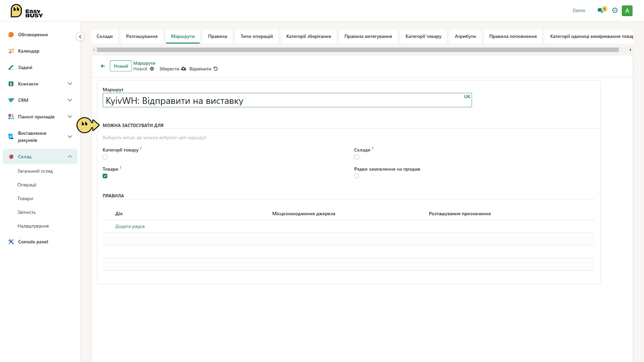Open the chat messages icon in header
Viewport: 644px width, 362px height.
[601, 10]
